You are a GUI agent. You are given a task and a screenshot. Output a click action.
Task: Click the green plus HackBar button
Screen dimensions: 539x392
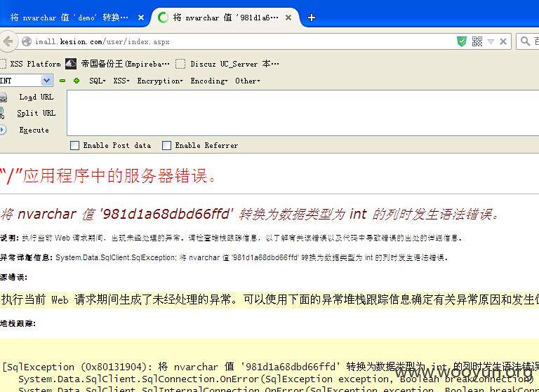pos(76,81)
